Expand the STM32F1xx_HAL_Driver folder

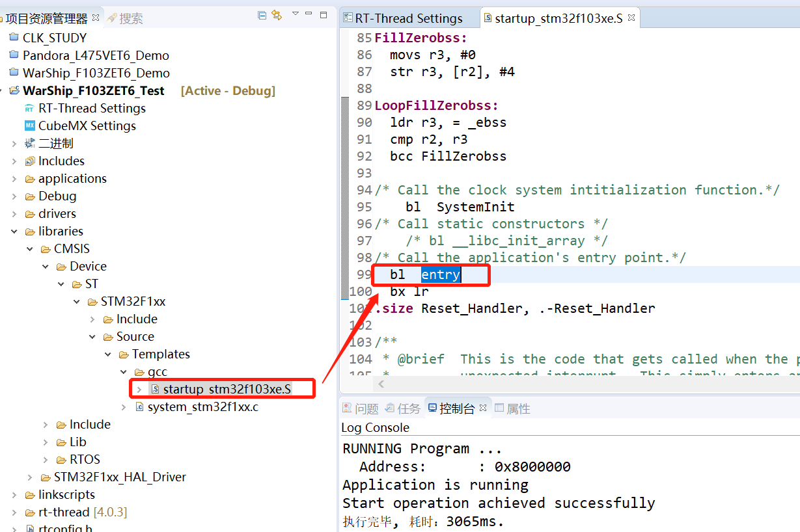coord(30,477)
